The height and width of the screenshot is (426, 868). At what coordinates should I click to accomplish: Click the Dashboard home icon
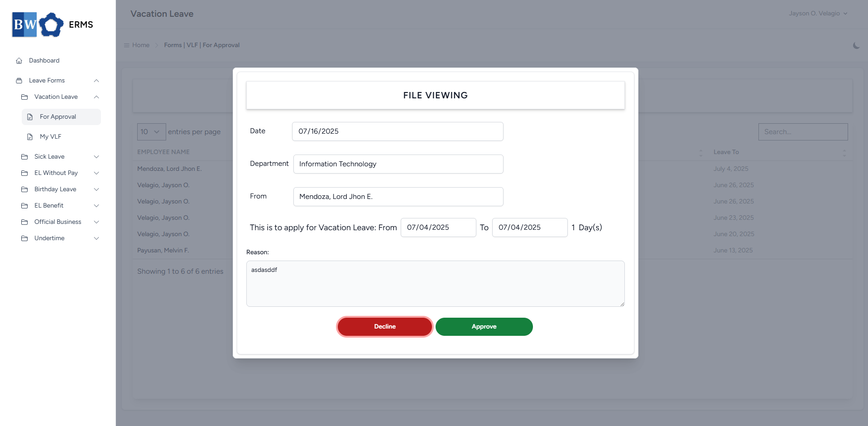click(x=19, y=61)
